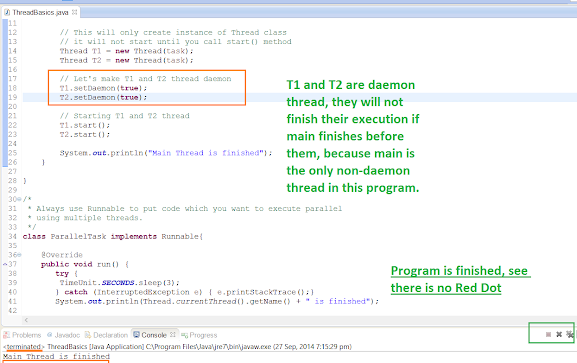Click the '<terminated>' console status text
Image resolution: width=577 pixels, height=363 pixels.
(x=24, y=346)
